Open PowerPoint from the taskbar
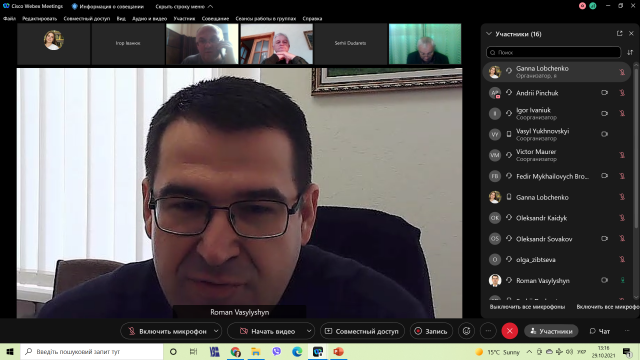The width and height of the screenshot is (640, 360). tap(338, 351)
